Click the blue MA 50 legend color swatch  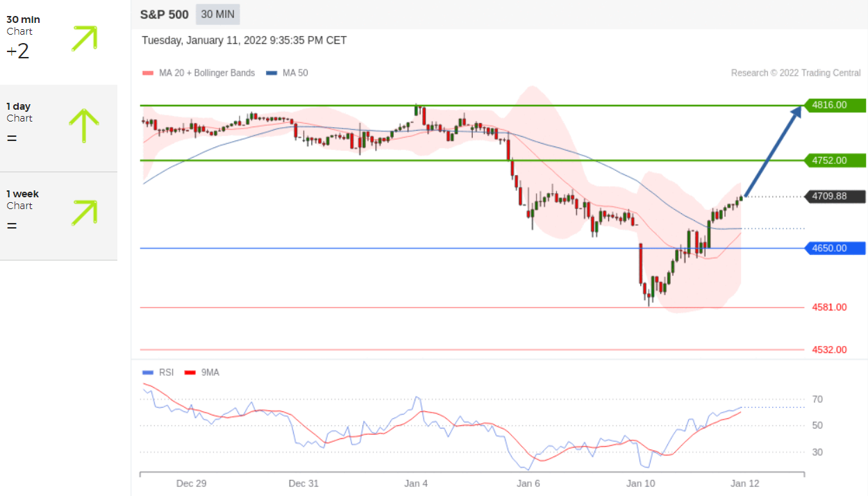(x=272, y=73)
